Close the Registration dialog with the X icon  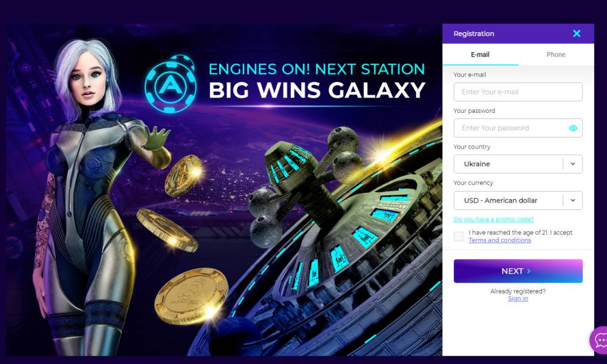point(577,33)
